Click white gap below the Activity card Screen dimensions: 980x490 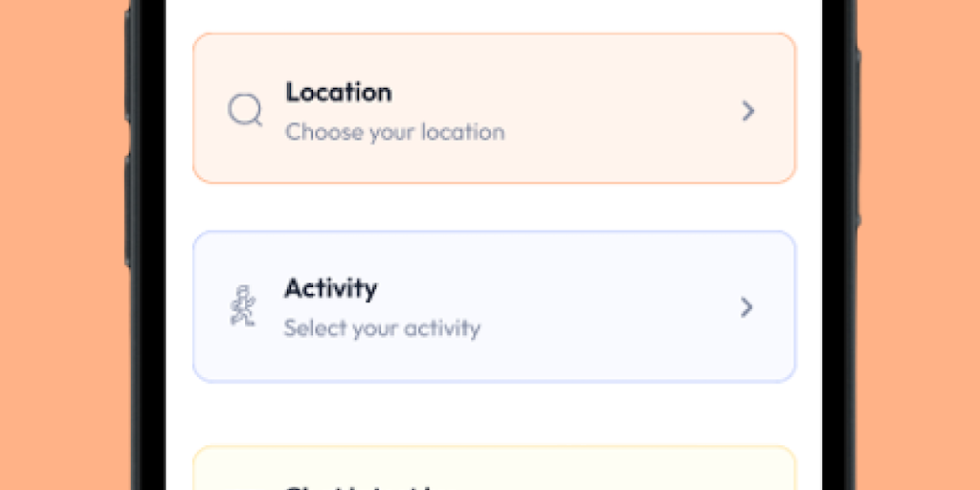coord(494,413)
